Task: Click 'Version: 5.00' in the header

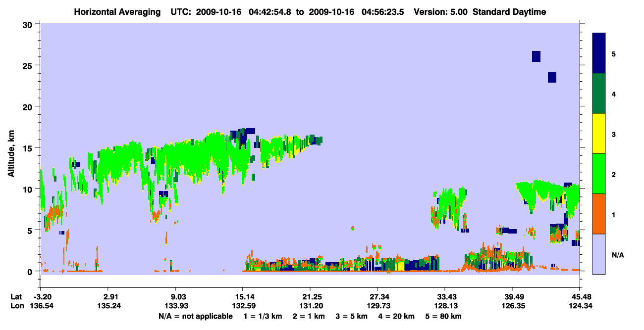Action: 440,12
